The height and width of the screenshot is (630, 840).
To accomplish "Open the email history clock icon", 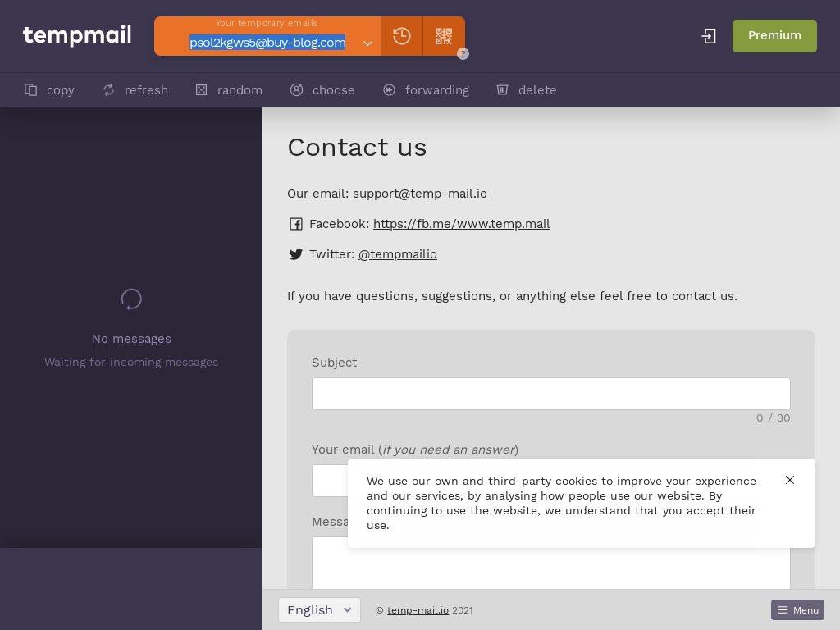I will click(x=402, y=36).
